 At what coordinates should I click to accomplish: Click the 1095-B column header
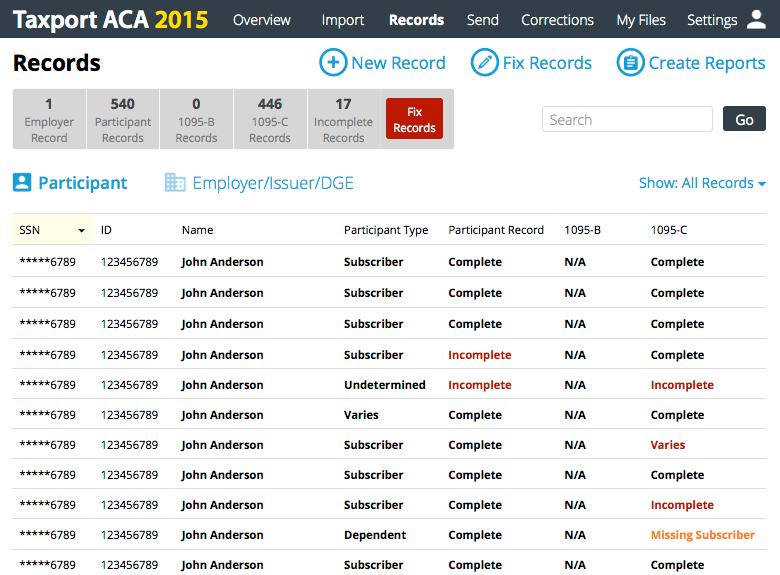point(583,230)
